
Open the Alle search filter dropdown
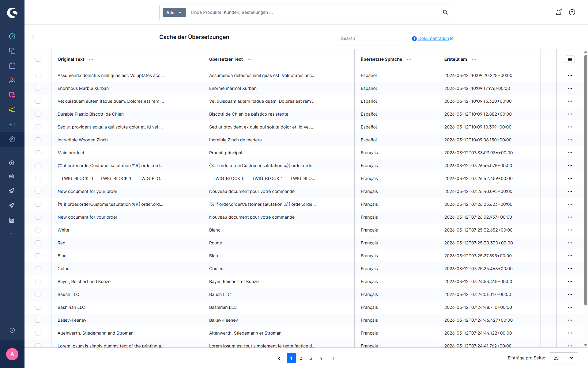[174, 12]
